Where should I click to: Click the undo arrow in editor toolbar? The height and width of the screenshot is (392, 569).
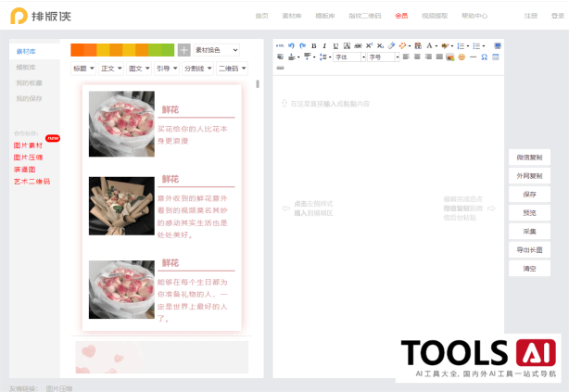point(291,45)
